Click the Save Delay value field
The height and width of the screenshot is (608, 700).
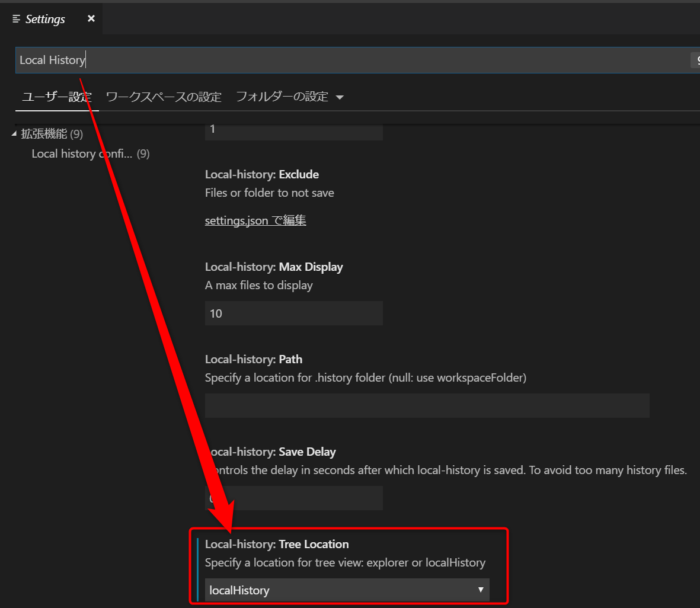300,498
